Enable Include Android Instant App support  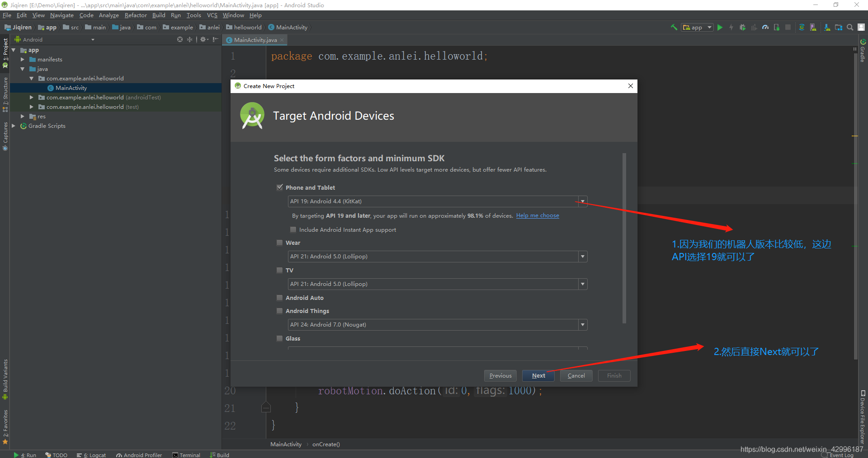tap(293, 229)
